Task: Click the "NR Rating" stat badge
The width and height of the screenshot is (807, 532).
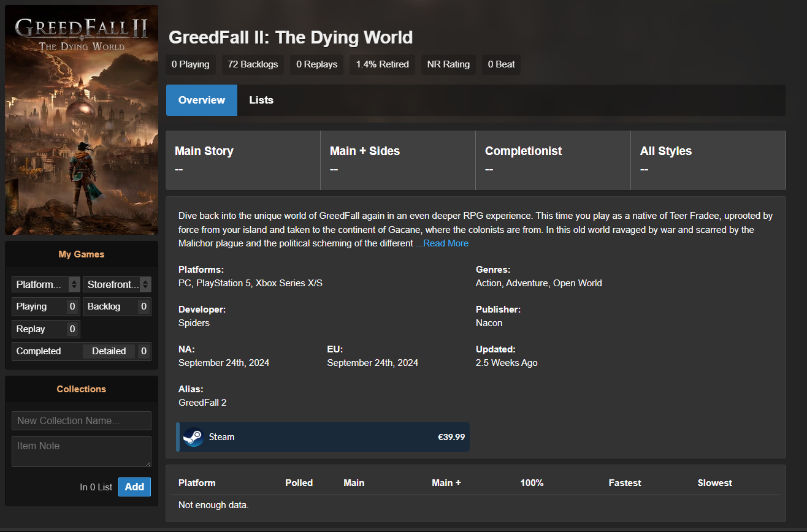Action: click(x=448, y=64)
